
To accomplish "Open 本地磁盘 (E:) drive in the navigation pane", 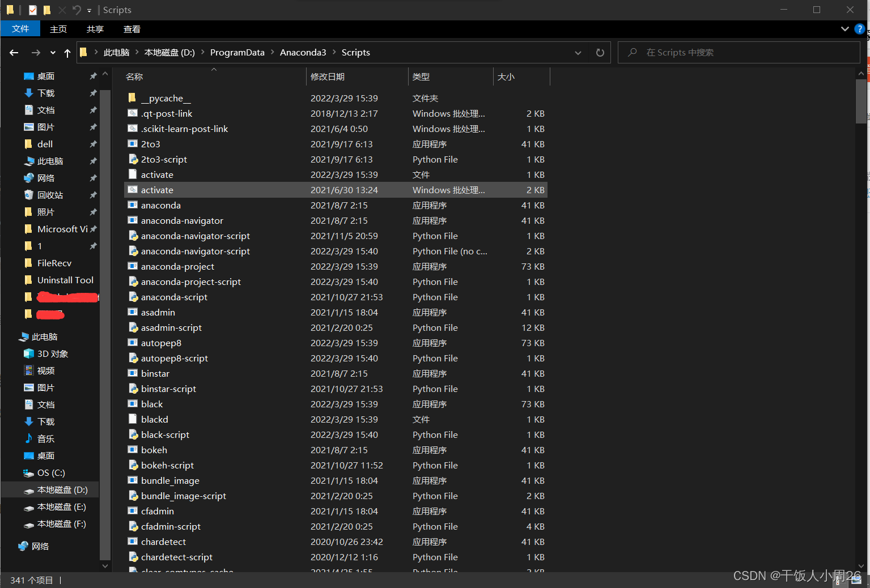I will point(61,506).
